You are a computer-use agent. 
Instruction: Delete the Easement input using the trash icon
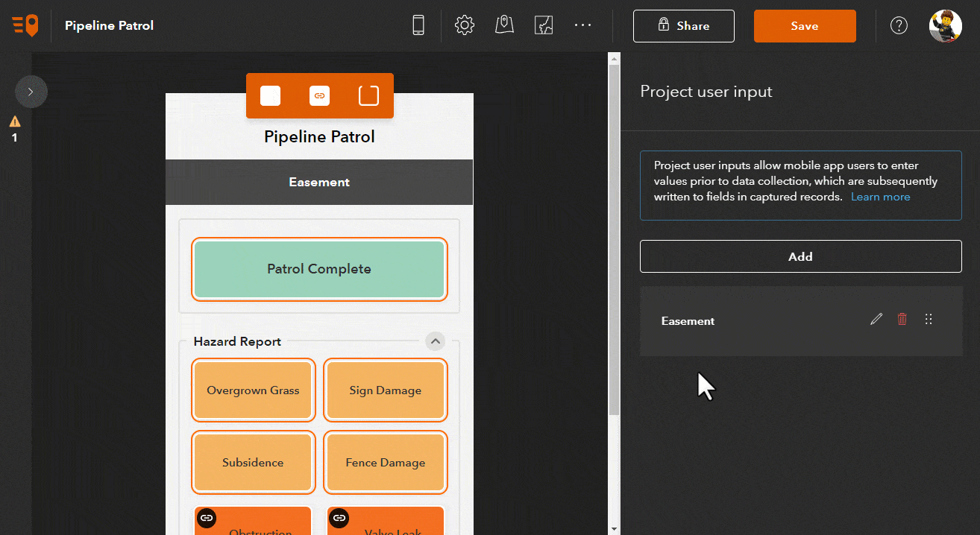(902, 319)
